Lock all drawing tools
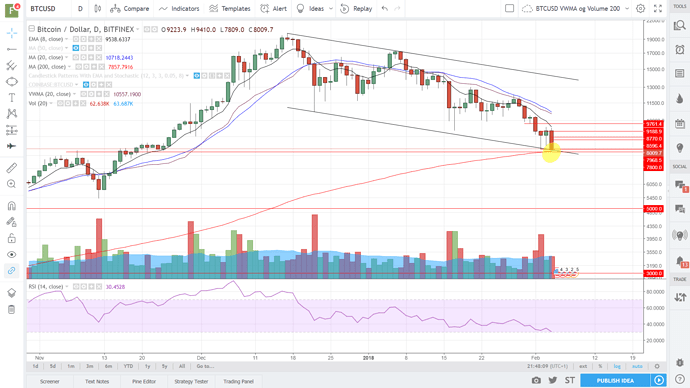The image size is (690, 388). click(12, 238)
